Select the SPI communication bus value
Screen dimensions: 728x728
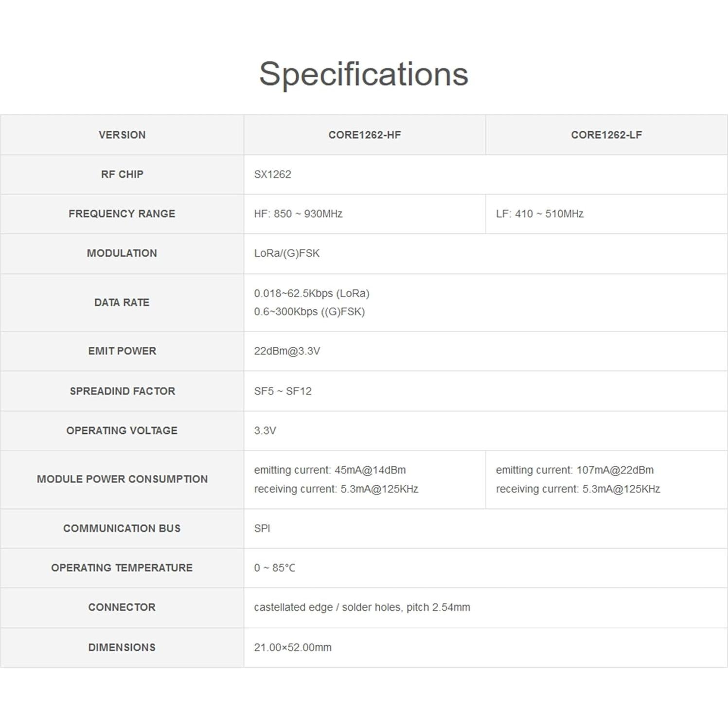point(262,528)
